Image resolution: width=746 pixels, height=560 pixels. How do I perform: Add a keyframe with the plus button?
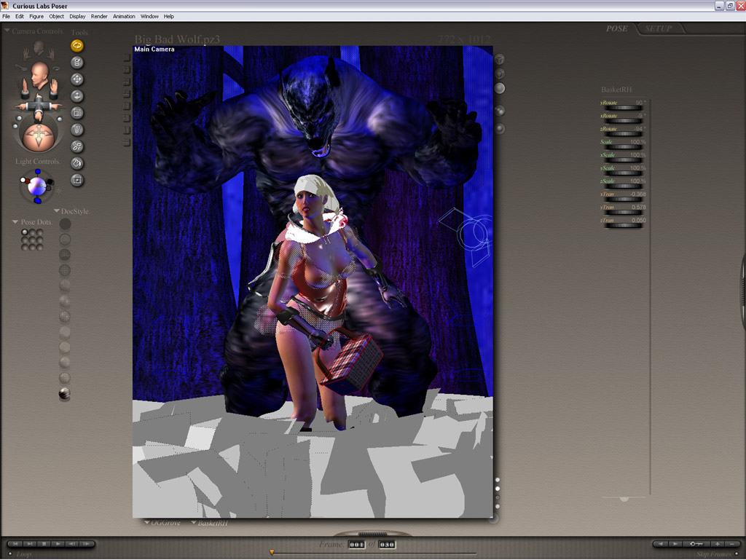(717, 544)
